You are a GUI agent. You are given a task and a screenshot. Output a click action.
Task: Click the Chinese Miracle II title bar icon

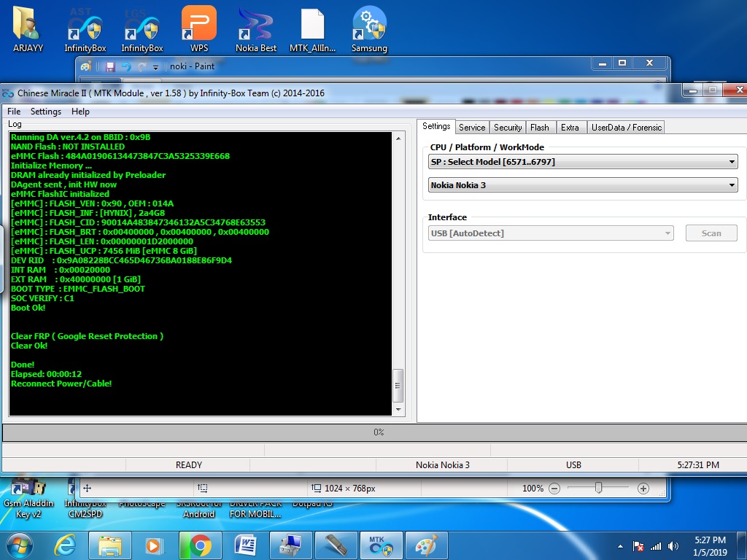7,93
